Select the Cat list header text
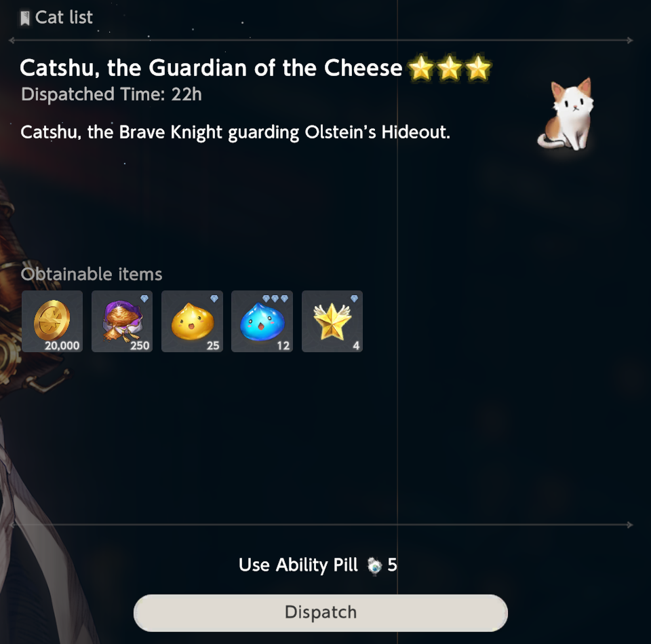651x644 pixels. [64, 18]
